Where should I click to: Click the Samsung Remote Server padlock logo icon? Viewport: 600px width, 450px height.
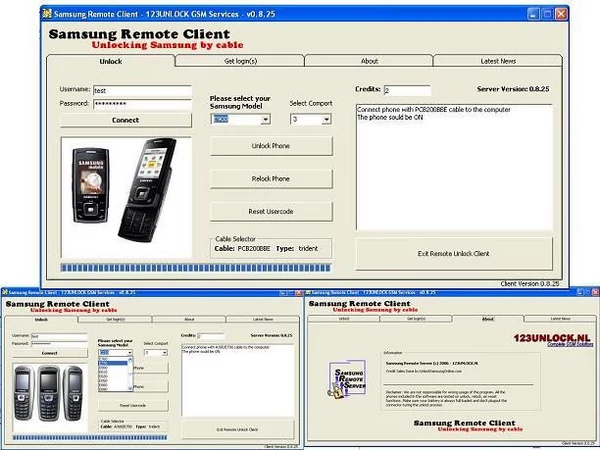tap(347, 379)
